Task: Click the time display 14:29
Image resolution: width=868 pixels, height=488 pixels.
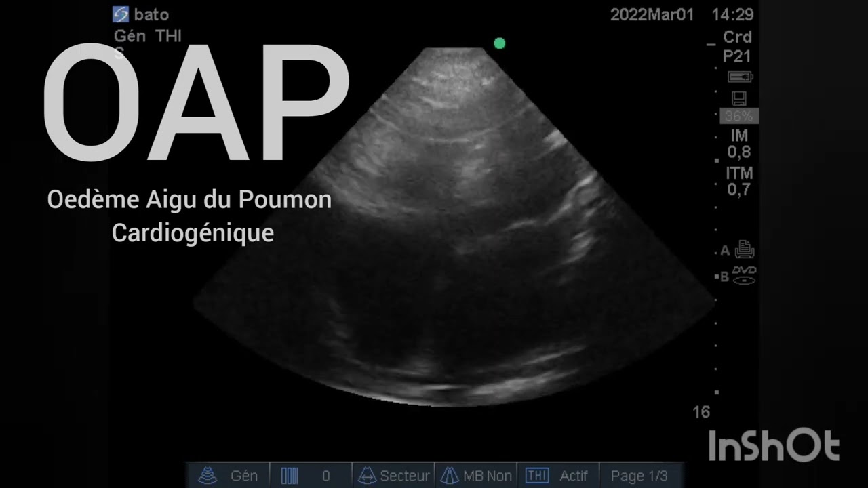Action: click(x=732, y=15)
